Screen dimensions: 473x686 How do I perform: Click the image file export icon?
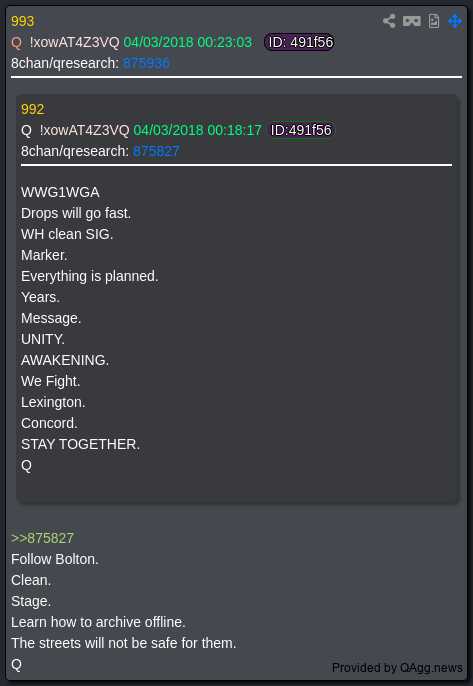434,21
